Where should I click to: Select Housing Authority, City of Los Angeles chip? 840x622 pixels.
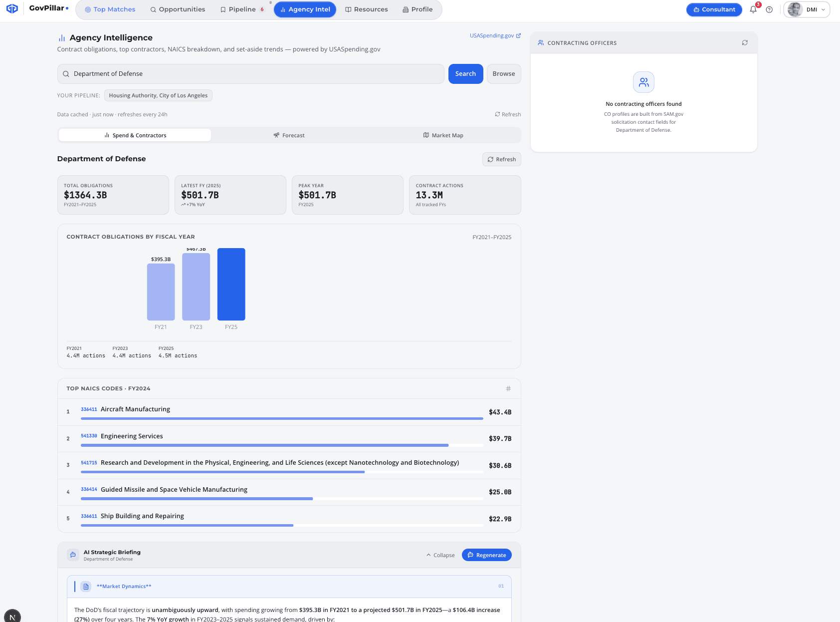[158, 95]
